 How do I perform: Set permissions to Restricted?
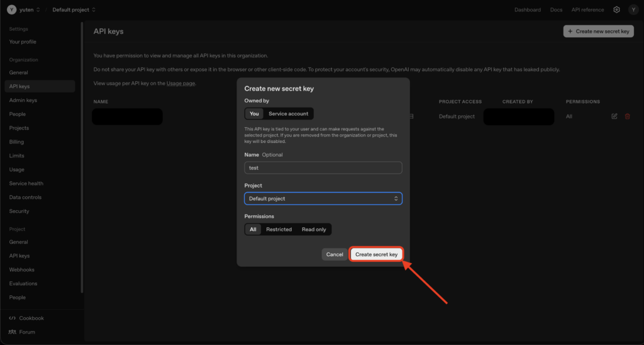point(279,230)
